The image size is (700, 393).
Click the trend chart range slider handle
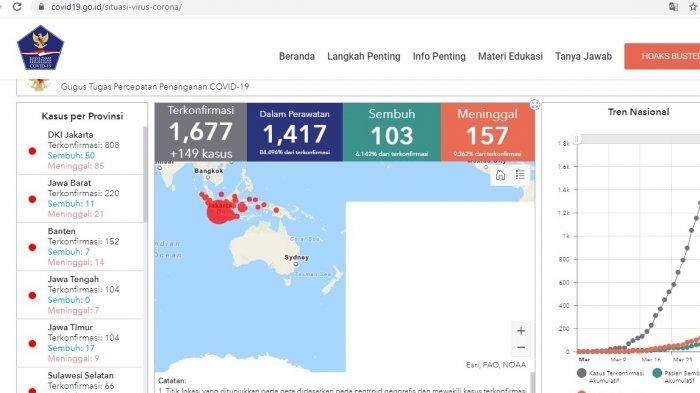point(577,139)
